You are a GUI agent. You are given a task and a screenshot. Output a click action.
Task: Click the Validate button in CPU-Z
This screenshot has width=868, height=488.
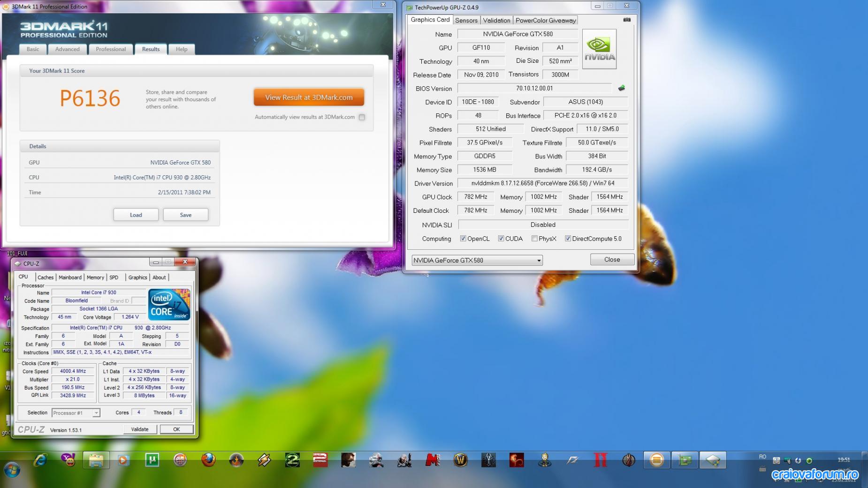coord(140,429)
